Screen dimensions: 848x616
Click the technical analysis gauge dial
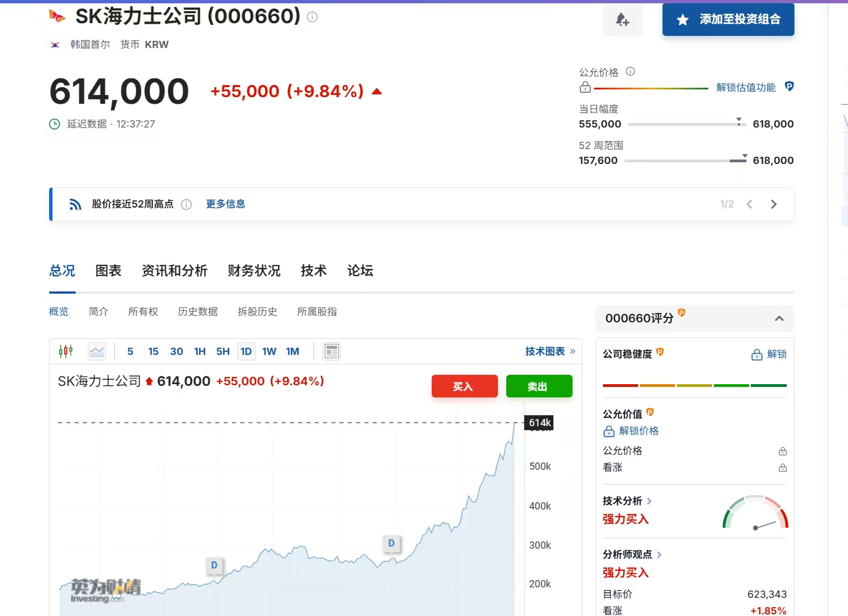coord(755,512)
